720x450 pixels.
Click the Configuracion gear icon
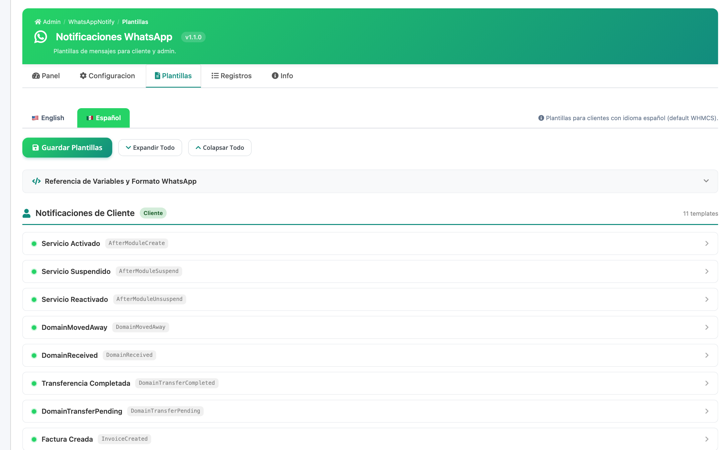(x=83, y=76)
